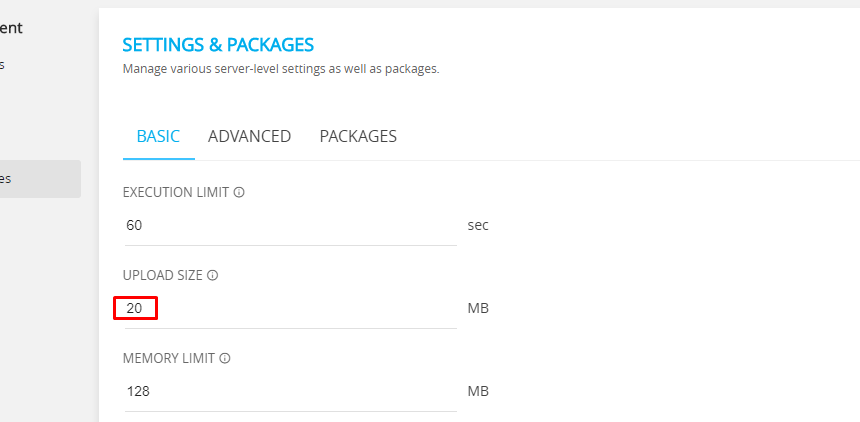The height and width of the screenshot is (422, 860).
Task: Click the info icon beside Memory Limit
Action: click(x=225, y=358)
